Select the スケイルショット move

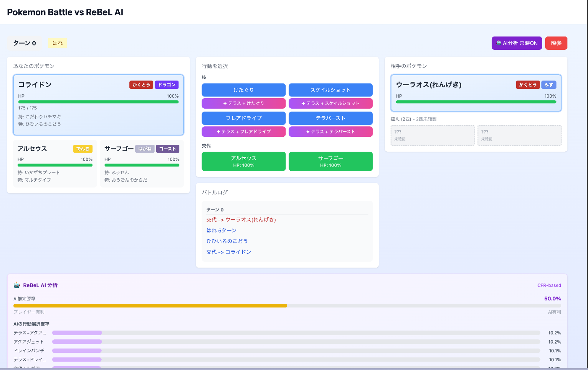point(331,90)
